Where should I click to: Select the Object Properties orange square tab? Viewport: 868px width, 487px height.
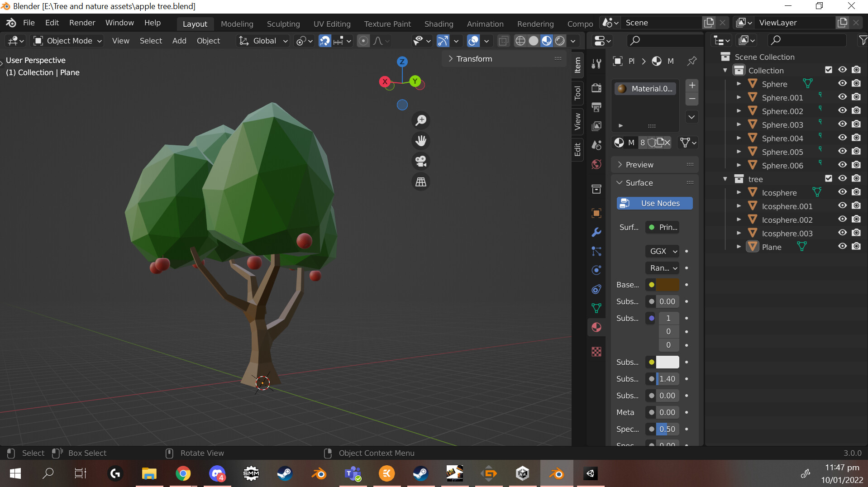click(x=596, y=213)
